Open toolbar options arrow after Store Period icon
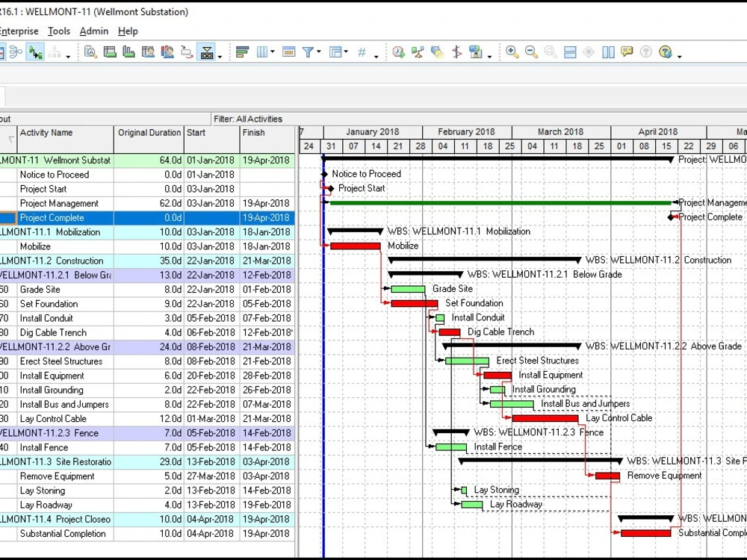Image resolution: width=747 pixels, height=560 pixels. tap(490, 57)
